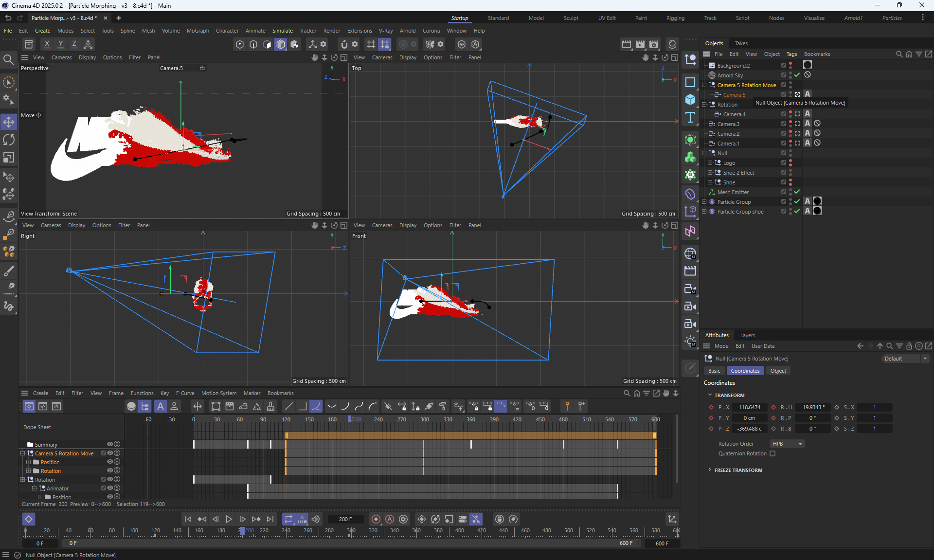This screenshot has width=934, height=560.
Task: Click the Basic attributes tab button
Action: coord(714,371)
